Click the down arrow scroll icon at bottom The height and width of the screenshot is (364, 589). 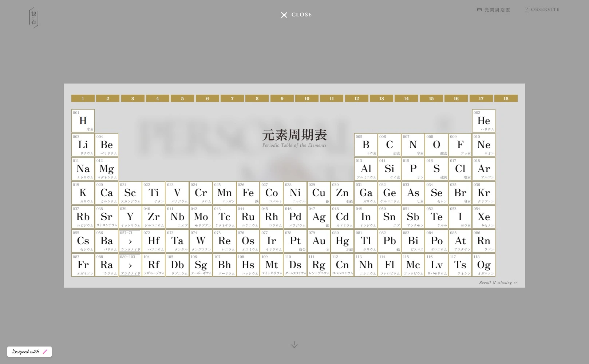(294, 345)
